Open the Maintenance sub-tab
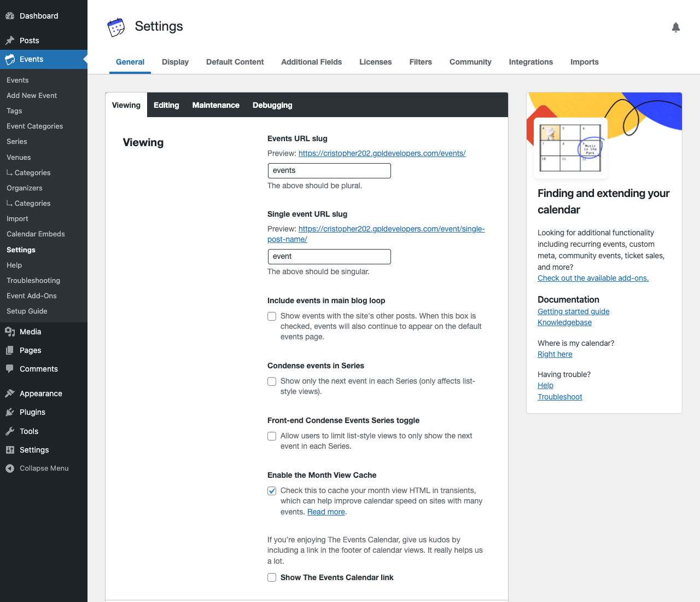Viewport: 700px width, 602px height. pyautogui.click(x=216, y=105)
